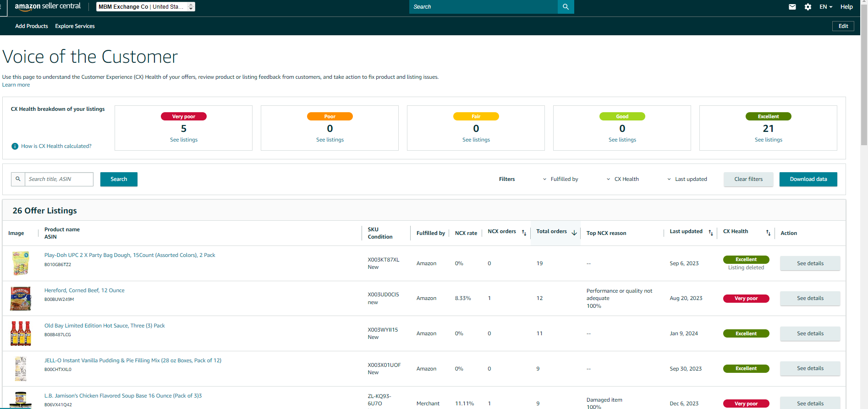
Task: Click the Jan 9, 2024 date cell
Action: [x=684, y=333]
